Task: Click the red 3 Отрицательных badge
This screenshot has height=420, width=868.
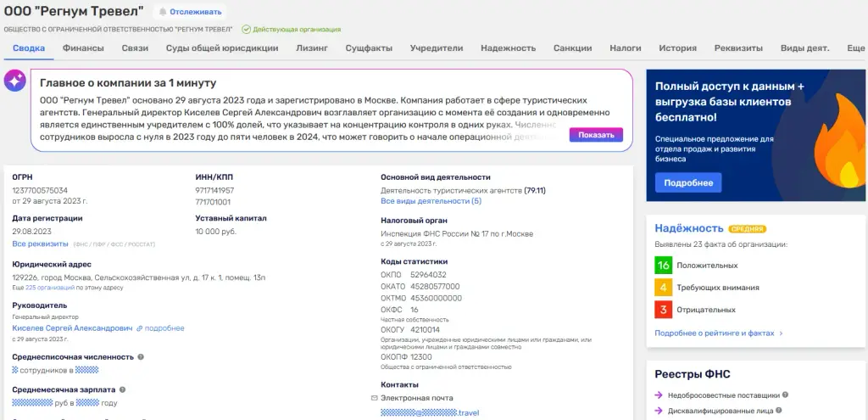Action: (663, 310)
